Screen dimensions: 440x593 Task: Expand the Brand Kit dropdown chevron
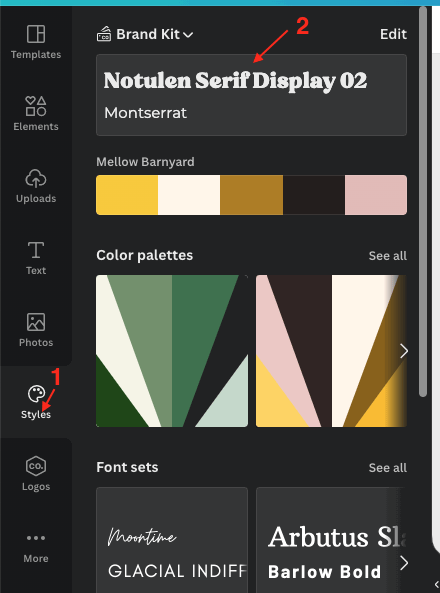coord(188,35)
